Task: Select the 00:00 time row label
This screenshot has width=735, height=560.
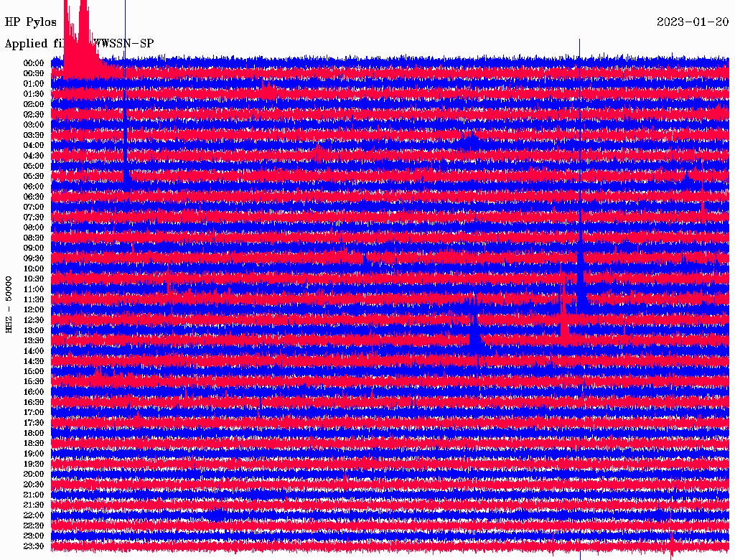Action: click(x=34, y=63)
